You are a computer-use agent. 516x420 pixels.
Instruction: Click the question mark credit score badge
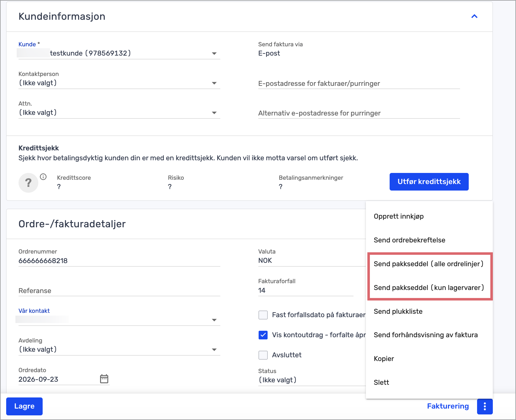28,183
